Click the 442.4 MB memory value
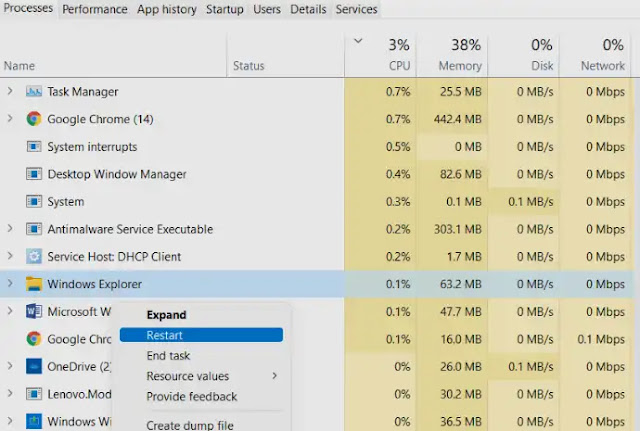 (458, 119)
